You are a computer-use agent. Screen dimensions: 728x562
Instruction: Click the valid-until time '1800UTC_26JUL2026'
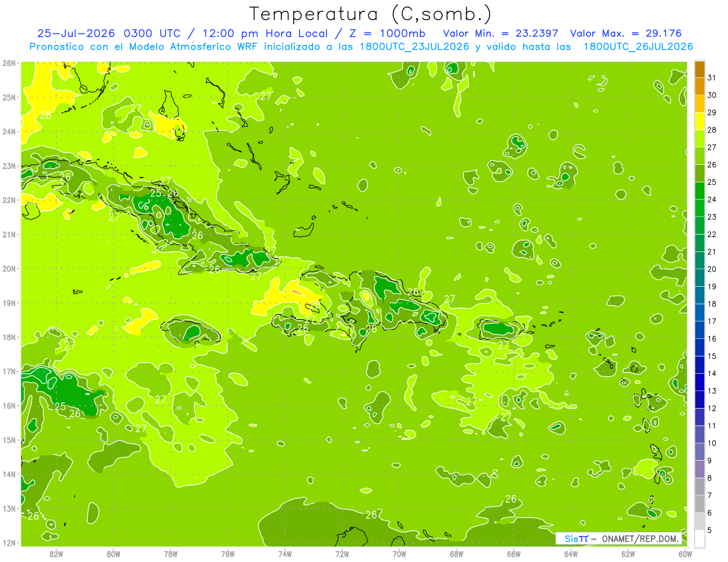[638, 46]
